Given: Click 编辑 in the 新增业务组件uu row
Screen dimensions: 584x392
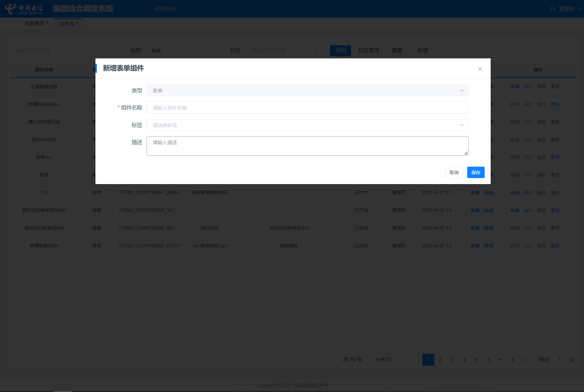Looking at the screenshot, I should point(514,104).
